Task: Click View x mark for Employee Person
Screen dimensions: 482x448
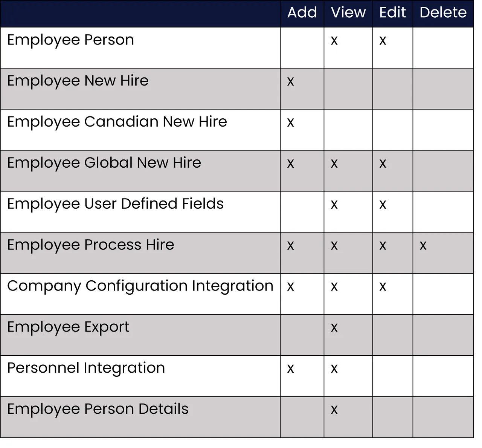Action: point(334,41)
